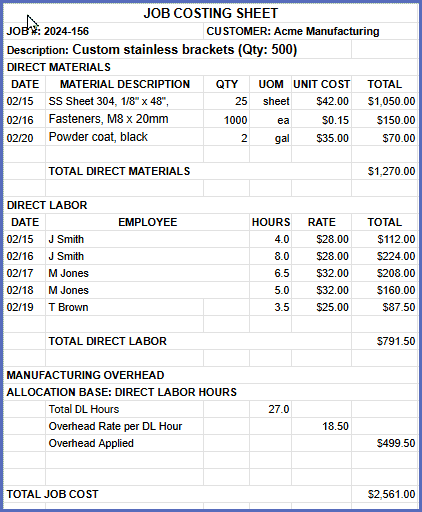Select the TOTAL DIRECT LABOR label
Viewport: 422px width, 512px height.
pos(198,341)
